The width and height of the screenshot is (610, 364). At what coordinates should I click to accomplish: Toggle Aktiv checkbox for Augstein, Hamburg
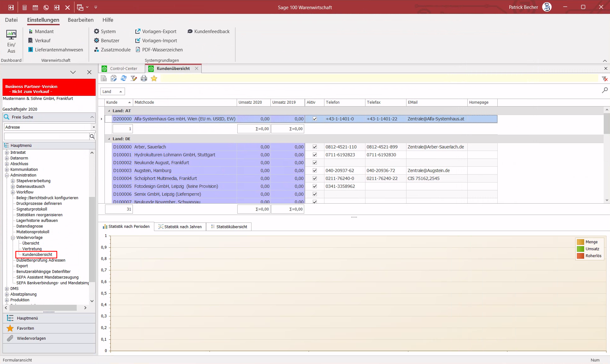point(315,170)
